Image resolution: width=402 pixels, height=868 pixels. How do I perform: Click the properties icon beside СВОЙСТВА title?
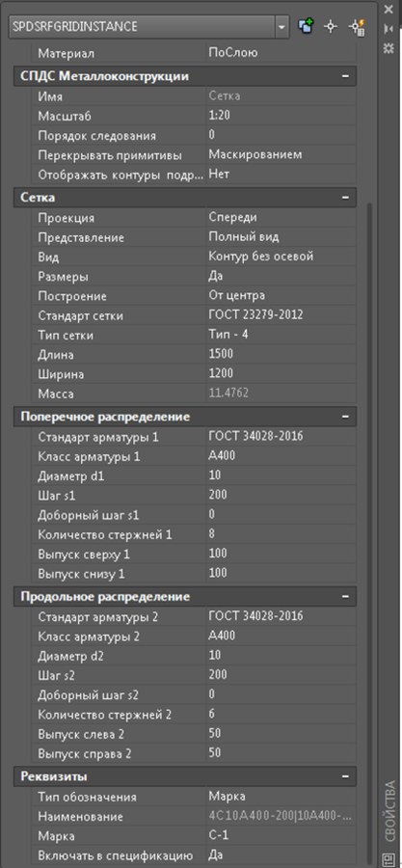(x=389, y=859)
